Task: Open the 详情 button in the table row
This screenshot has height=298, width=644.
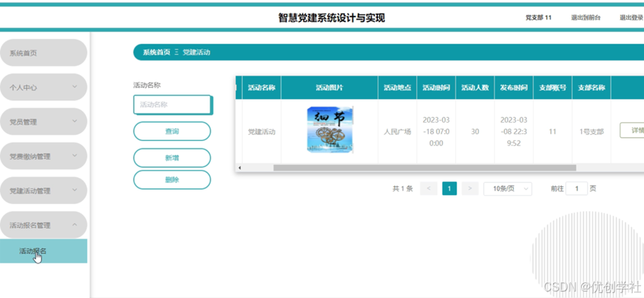Action: pos(632,130)
